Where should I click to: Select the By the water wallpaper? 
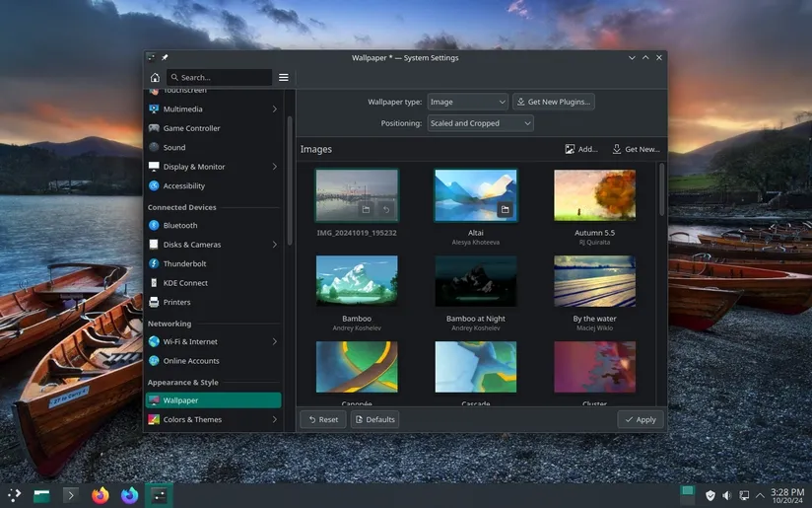[594, 280]
